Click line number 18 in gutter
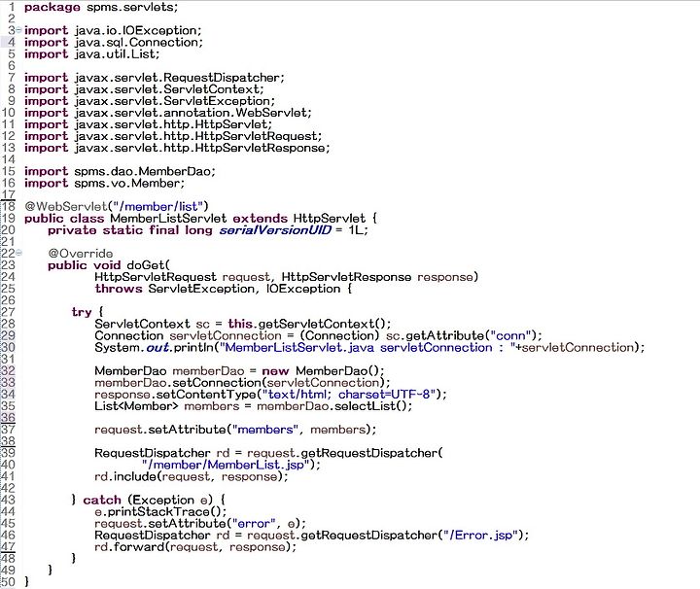This screenshot has width=700, height=589. [8, 207]
